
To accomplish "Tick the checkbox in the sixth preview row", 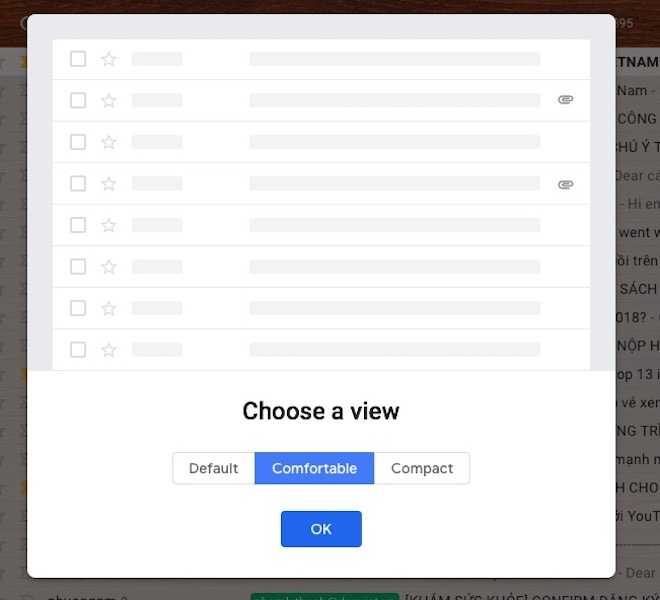I will click(78, 267).
